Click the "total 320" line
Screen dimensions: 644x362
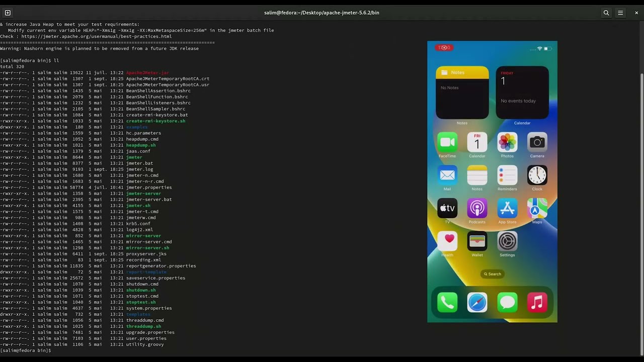12,67
